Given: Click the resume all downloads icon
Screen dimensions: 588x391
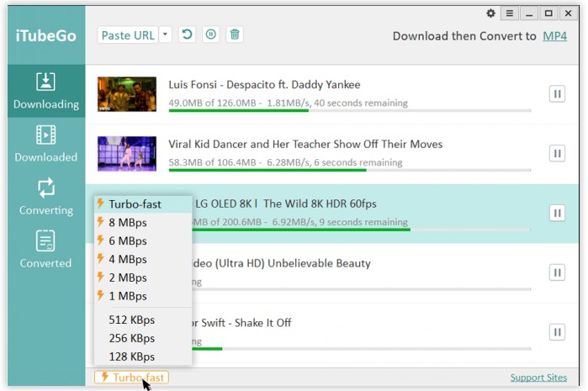Looking at the screenshot, I should coord(187,34).
